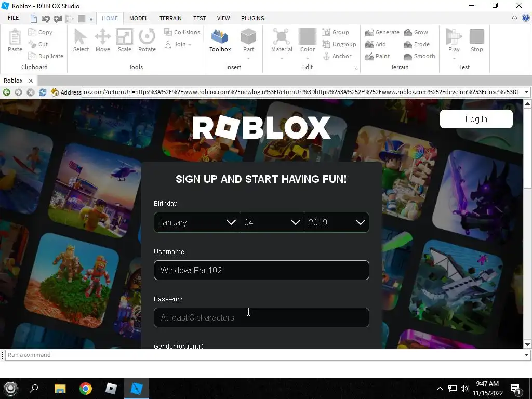Expand the Part dropdown arrow
This screenshot has height=399, width=532.
click(x=248, y=58)
